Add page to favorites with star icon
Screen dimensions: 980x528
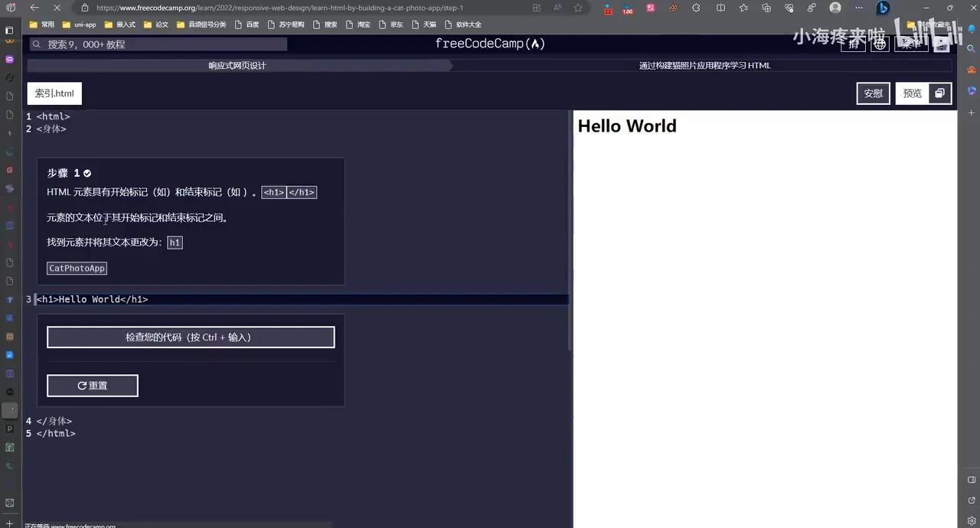[x=578, y=8]
